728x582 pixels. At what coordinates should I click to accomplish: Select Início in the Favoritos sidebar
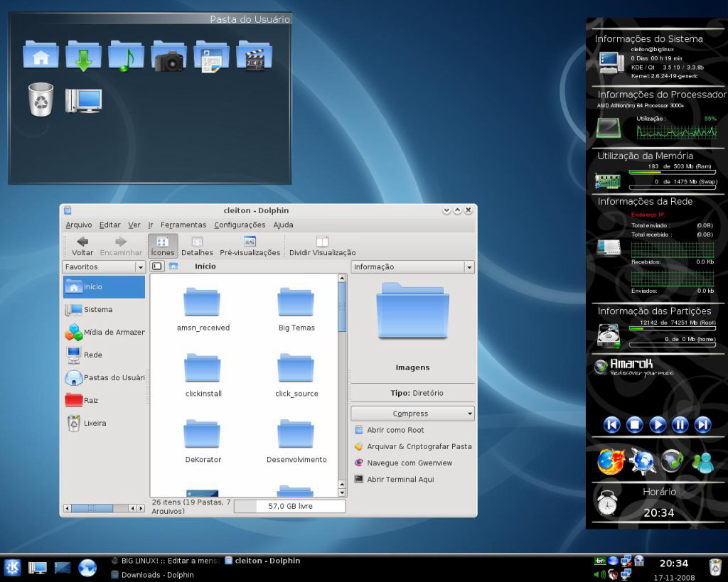104,287
